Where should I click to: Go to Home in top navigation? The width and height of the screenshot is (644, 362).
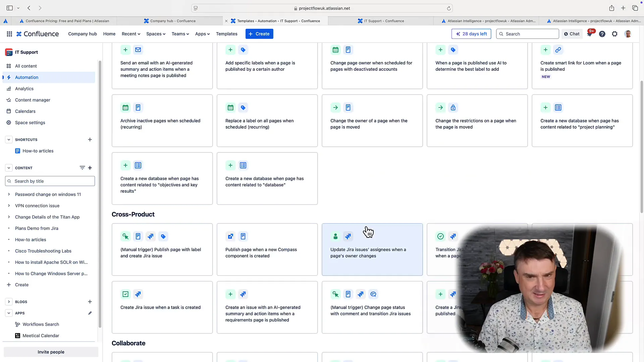click(109, 34)
